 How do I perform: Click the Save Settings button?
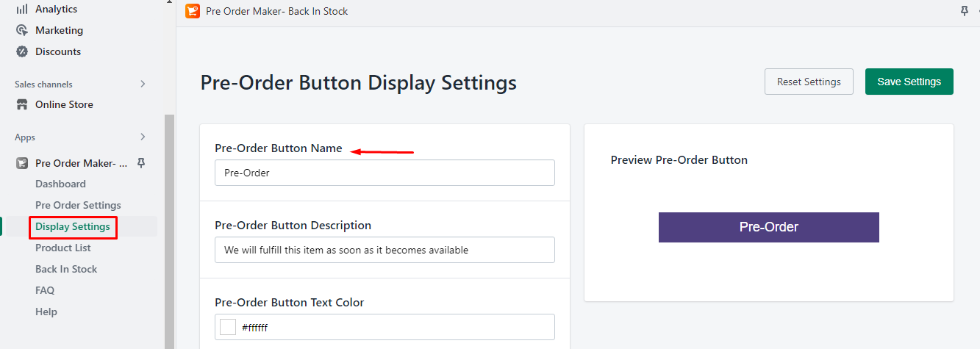click(909, 82)
